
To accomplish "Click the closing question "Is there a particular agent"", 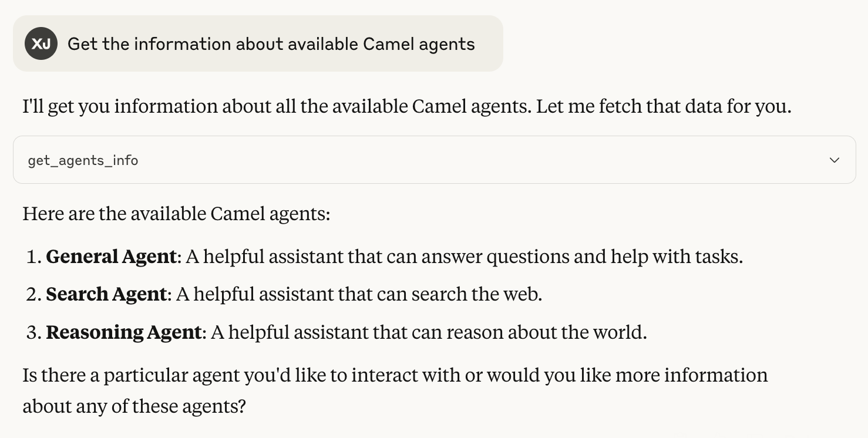I will (x=395, y=375).
